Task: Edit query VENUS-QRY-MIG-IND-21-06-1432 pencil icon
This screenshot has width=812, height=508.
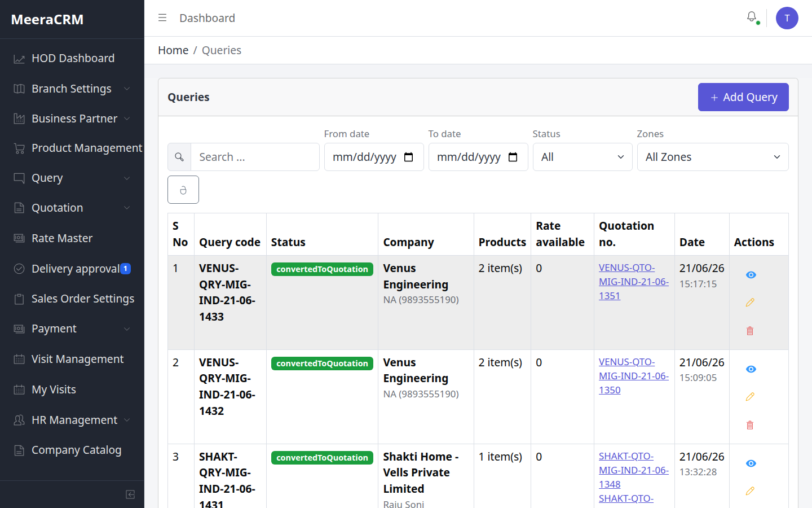Action: click(750, 397)
